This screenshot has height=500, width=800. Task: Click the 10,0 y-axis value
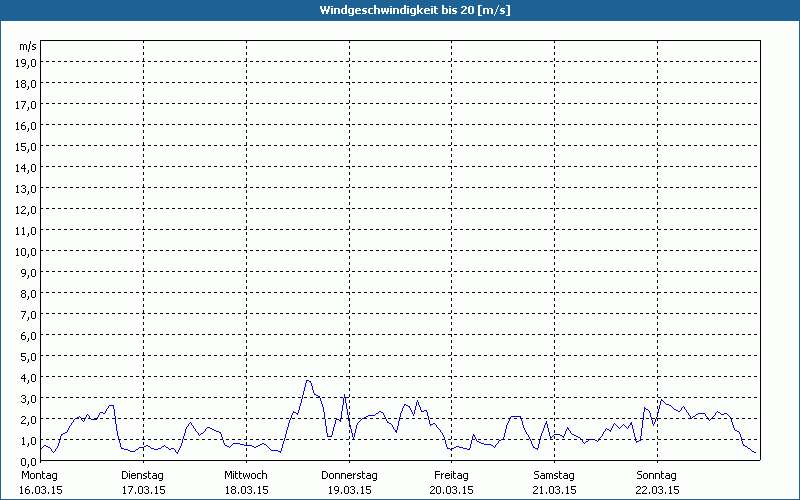(x=25, y=252)
